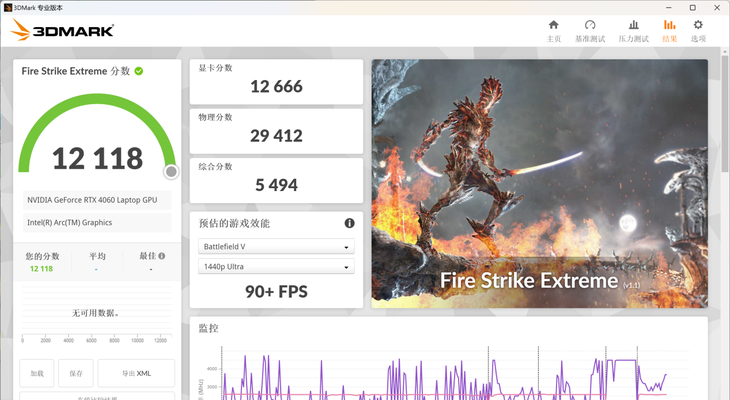This screenshot has height=400, width=730.
Task: Click the overall score 12 118 in the gauge
Action: pyautogui.click(x=97, y=158)
